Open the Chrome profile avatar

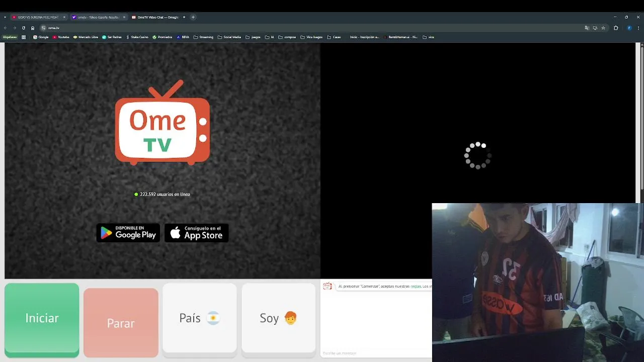click(629, 28)
